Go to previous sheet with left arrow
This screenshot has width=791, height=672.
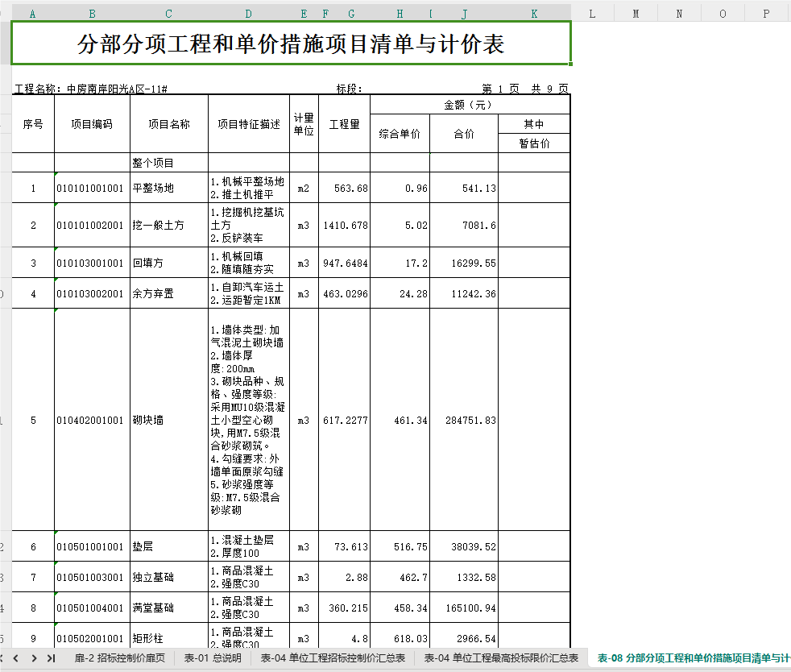click(15, 657)
